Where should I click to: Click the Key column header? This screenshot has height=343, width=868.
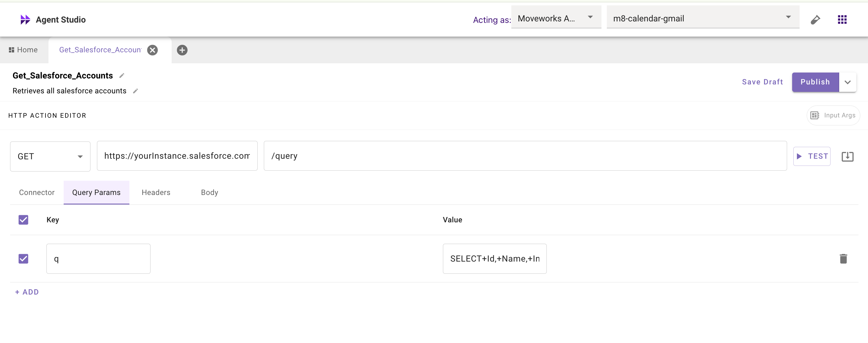click(x=53, y=220)
